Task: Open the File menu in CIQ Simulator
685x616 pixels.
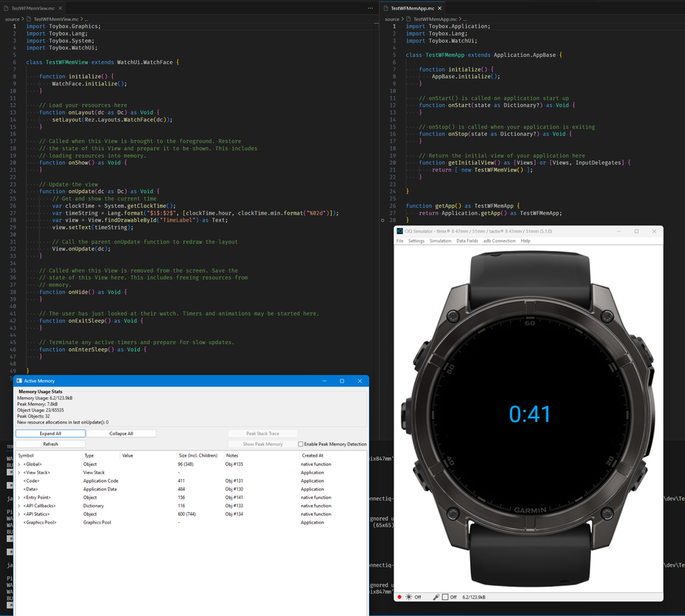Action: (x=400, y=240)
